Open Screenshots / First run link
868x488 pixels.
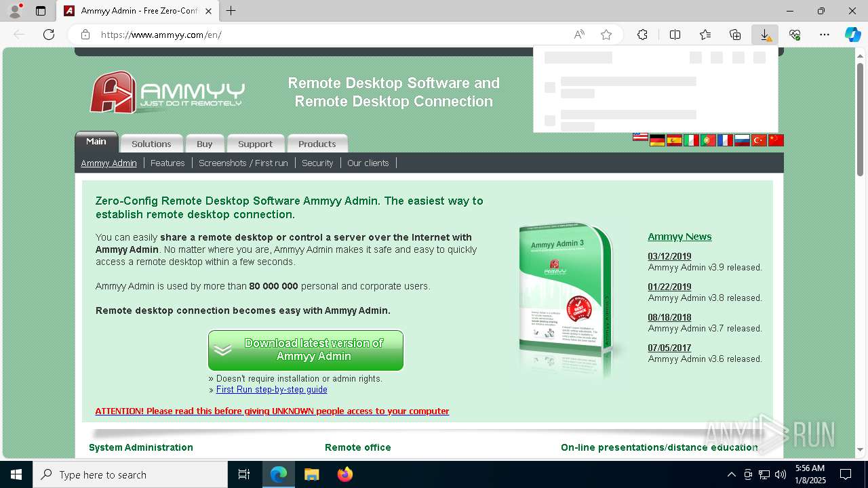tap(243, 163)
